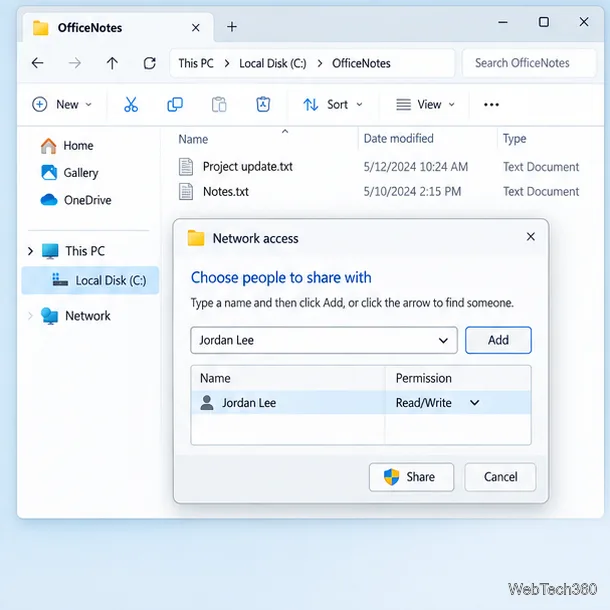Click the dialog's Name column header

(x=215, y=378)
